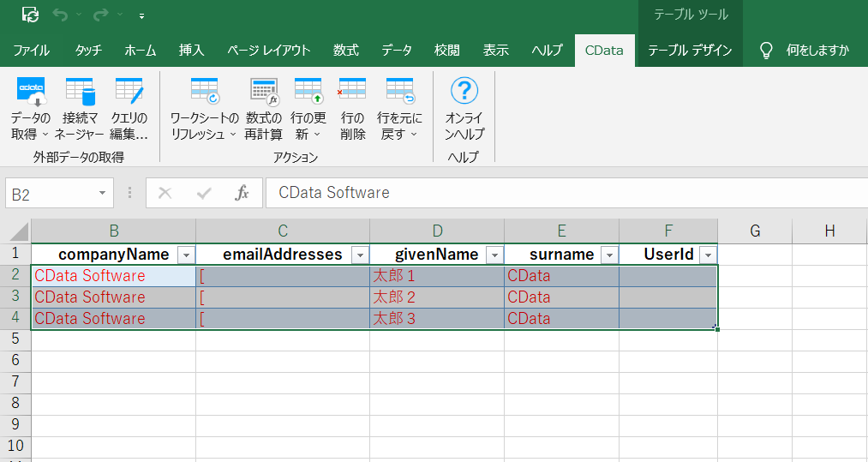The width and height of the screenshot is (868, 462).
Task: Open the ファイル tab
Action: [32, 51]
